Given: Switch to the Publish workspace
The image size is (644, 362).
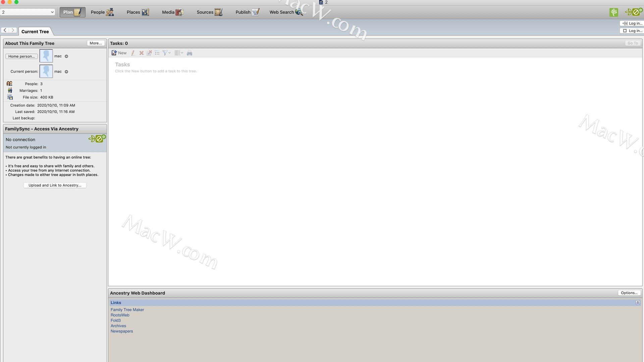Looking at the screenshot, I should pyautogui.click(x=247, y=12).
